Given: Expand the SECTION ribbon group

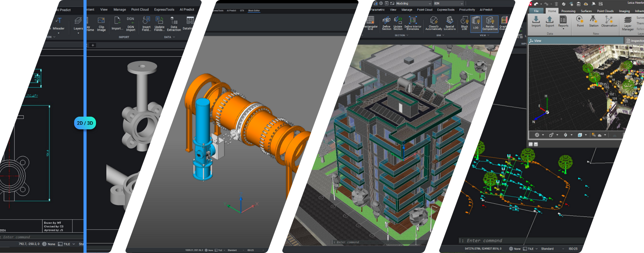Looking at the screenshot, I should (401, 35).
